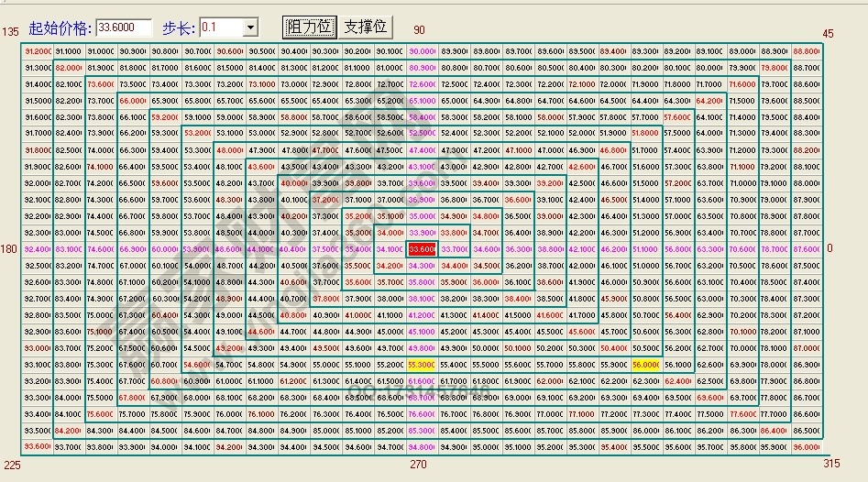Click the grid cell showing 33.7000
The height and width of the screenshot is (482, 868).
(x=455, y=249)
